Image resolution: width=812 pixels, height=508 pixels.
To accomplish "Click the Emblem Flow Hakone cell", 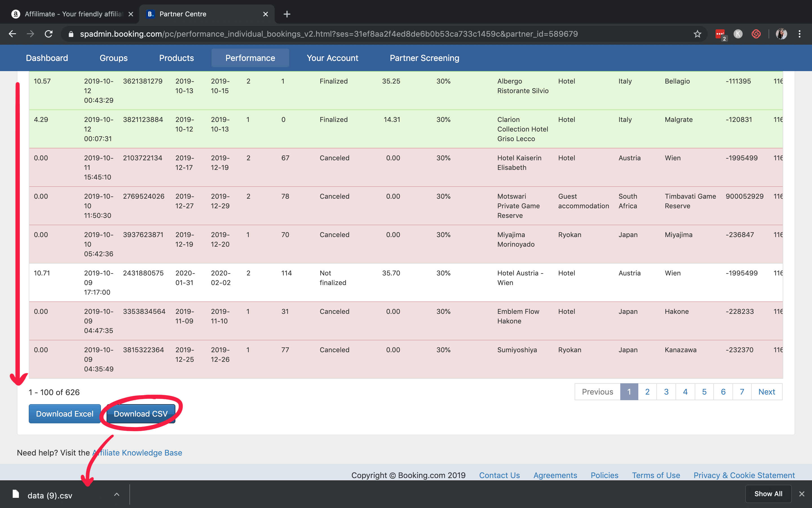I will click(518, 316).
